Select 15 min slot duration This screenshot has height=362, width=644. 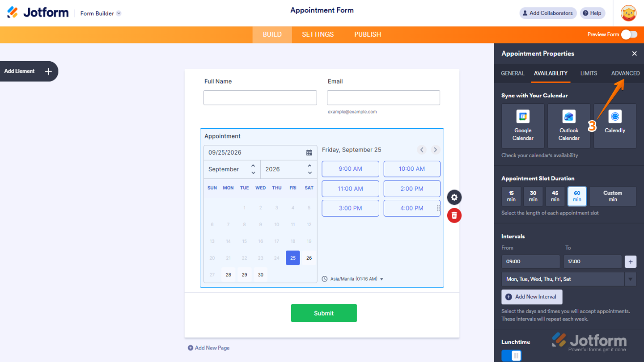tap(511, 196)
